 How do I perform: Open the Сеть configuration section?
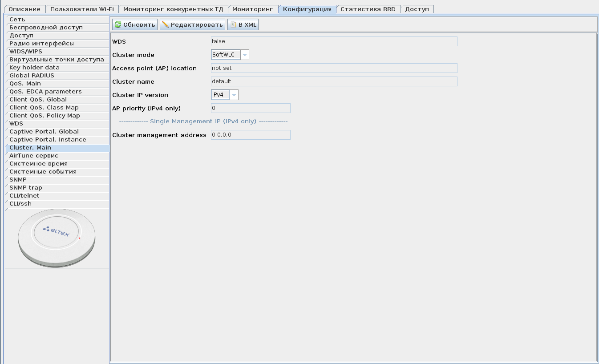(x=57, y=20)
